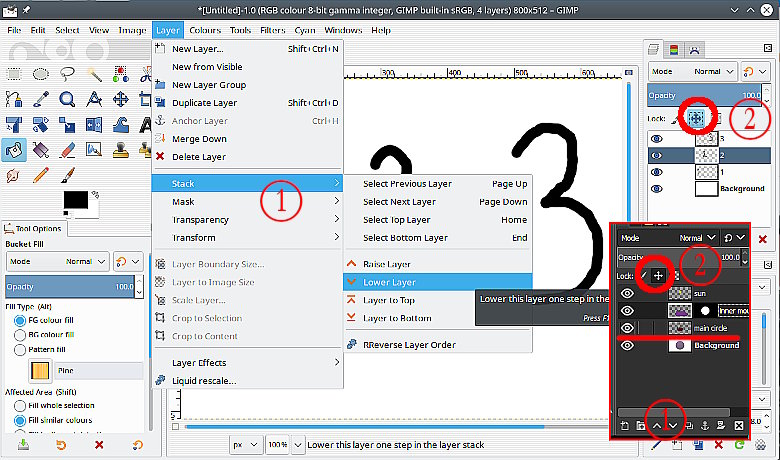
Task: Click Lower Layer in Stack submenu
Action: tap(438, 282)
